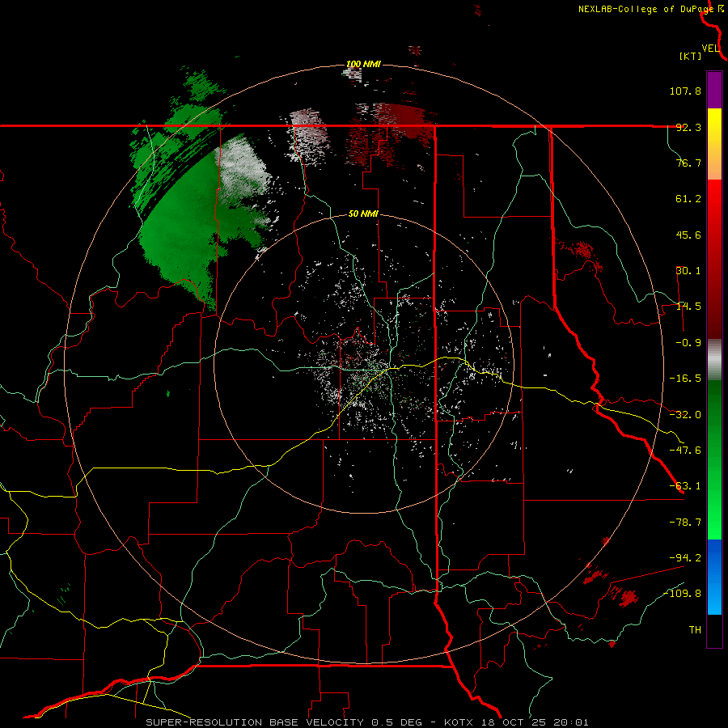Click the 45.6 scale value
The width and height of the screenshot is (728, 728).
point(688,235)
